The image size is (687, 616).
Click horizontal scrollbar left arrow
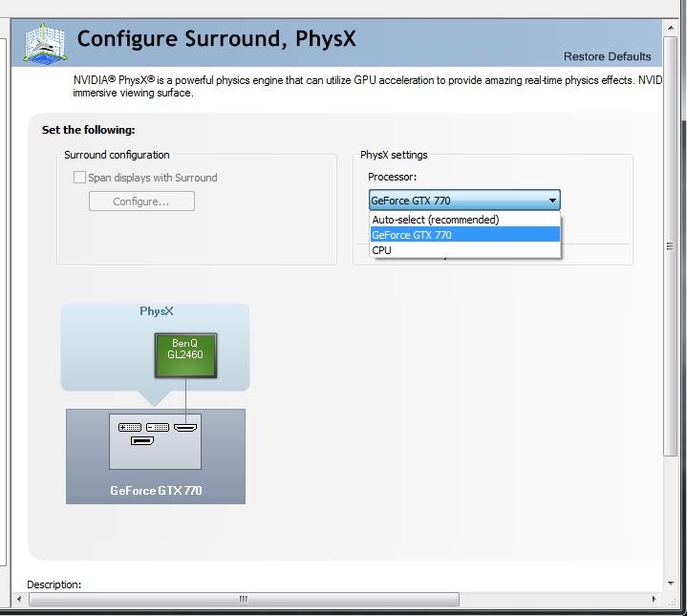19,599
